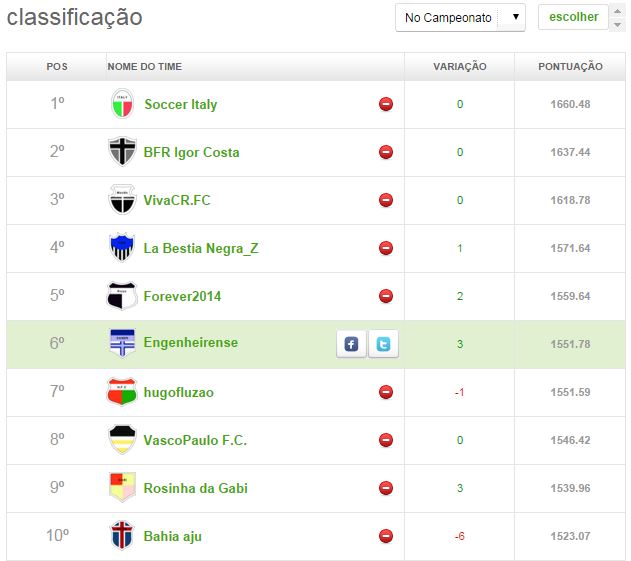Click the red minus icon for Bahia aju
The image size is (631, 561).
(386, 536)
